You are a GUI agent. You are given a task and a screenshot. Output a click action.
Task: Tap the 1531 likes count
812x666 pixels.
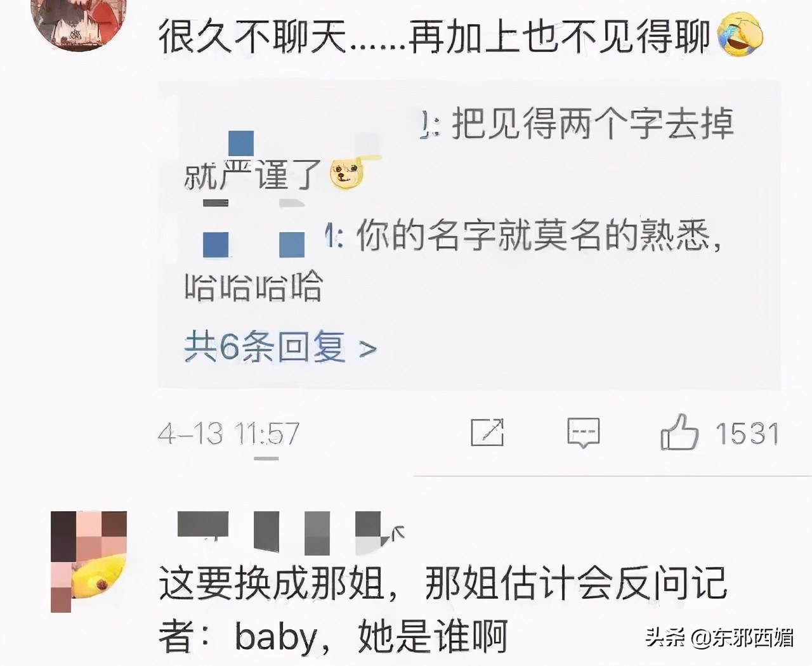(x=747, y=434)
